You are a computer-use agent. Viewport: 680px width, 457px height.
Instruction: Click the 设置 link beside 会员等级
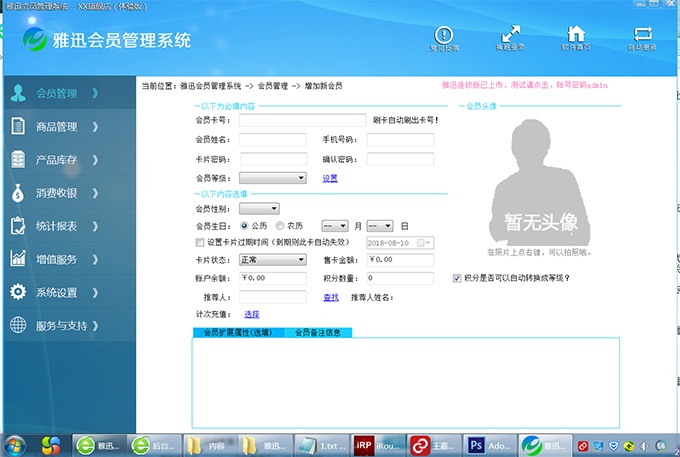coord(330,179)
